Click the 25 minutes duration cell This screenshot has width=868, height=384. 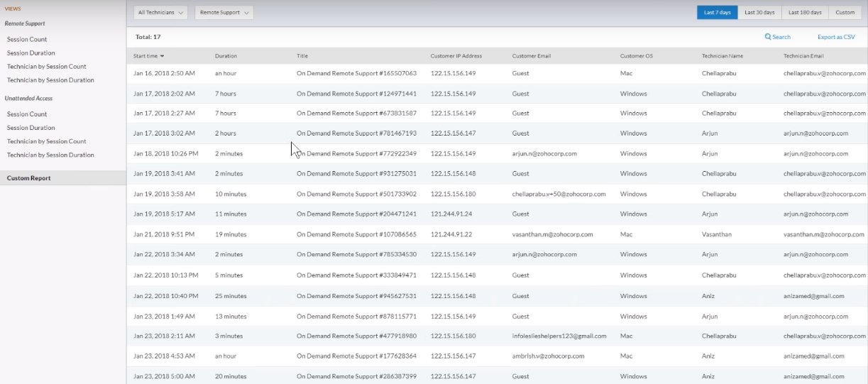click(231, 296)
